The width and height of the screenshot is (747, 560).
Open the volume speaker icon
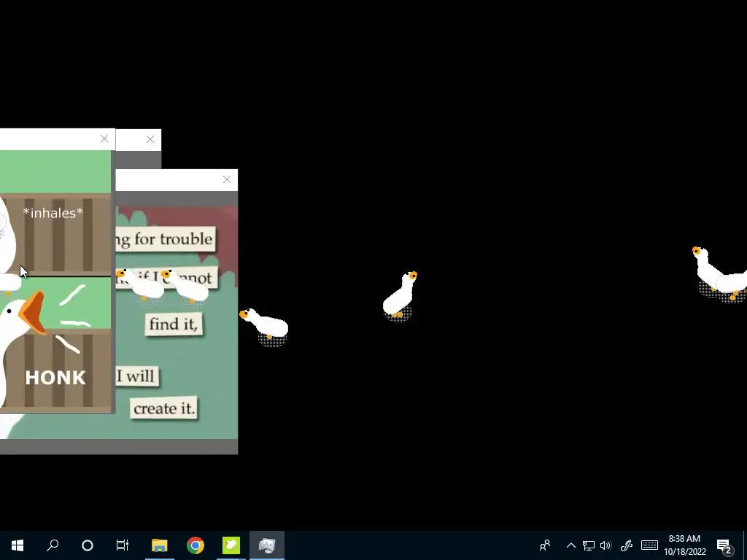click(x=606, y=545)
